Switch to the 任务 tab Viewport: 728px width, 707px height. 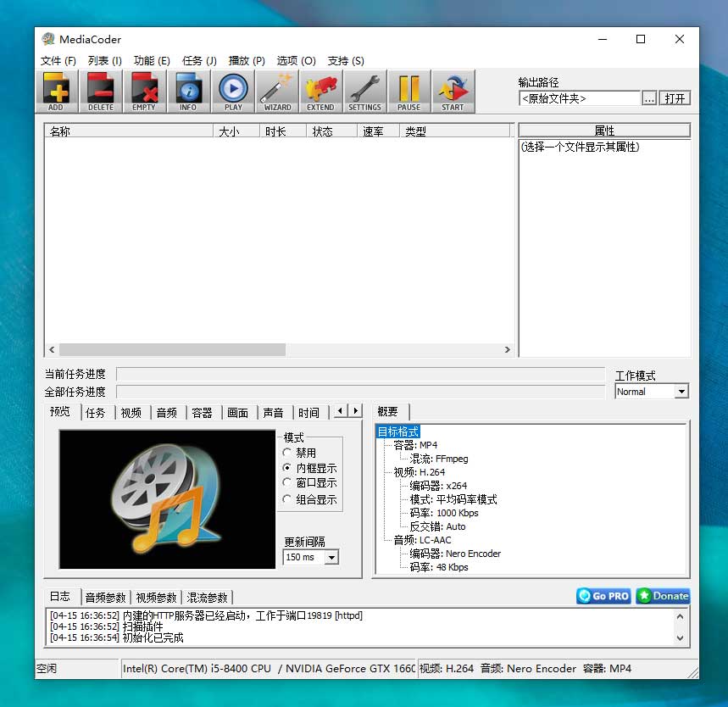(x=96, y=413)
